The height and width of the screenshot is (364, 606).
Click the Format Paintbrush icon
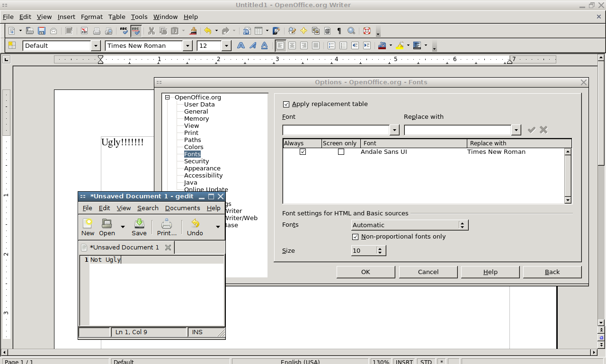coord(193,31)
